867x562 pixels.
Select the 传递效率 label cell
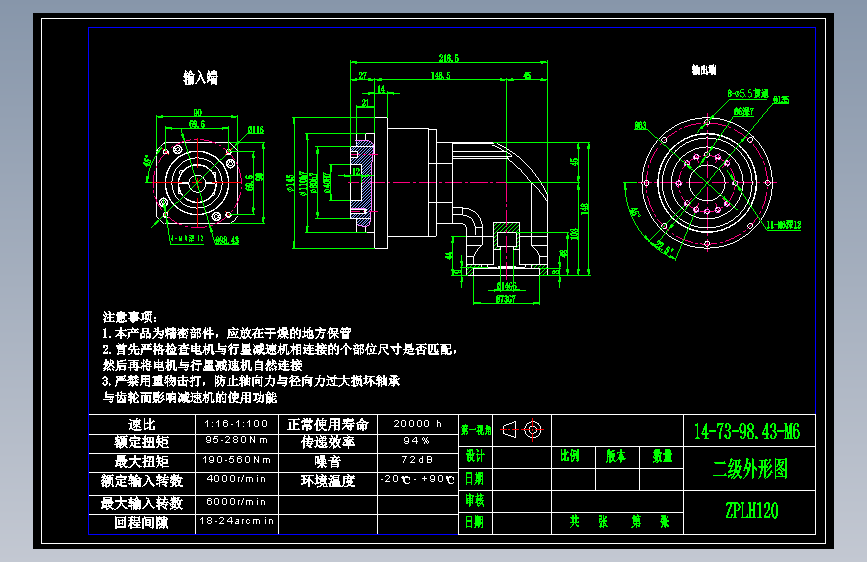328,442
